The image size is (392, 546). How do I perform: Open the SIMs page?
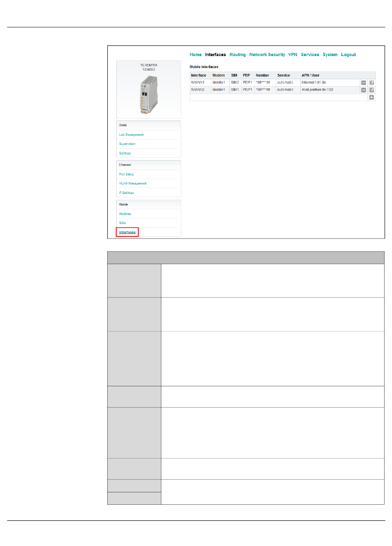click(x=122, y=223)
